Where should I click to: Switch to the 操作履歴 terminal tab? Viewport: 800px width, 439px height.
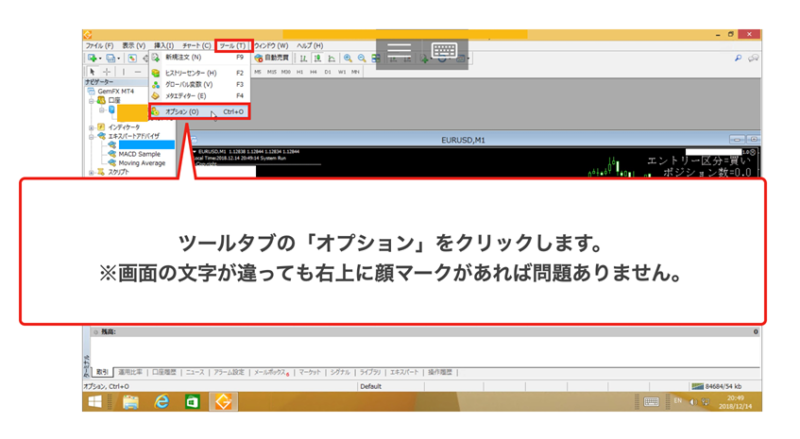click(x=440, y=373)
